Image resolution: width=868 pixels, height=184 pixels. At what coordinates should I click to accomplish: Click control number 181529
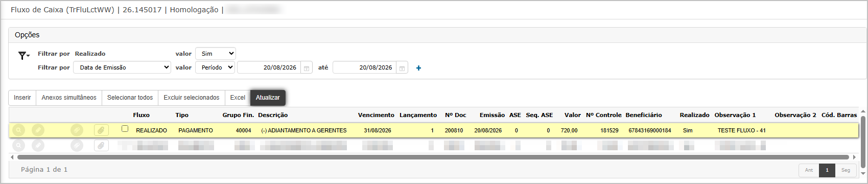pos(609,130)
